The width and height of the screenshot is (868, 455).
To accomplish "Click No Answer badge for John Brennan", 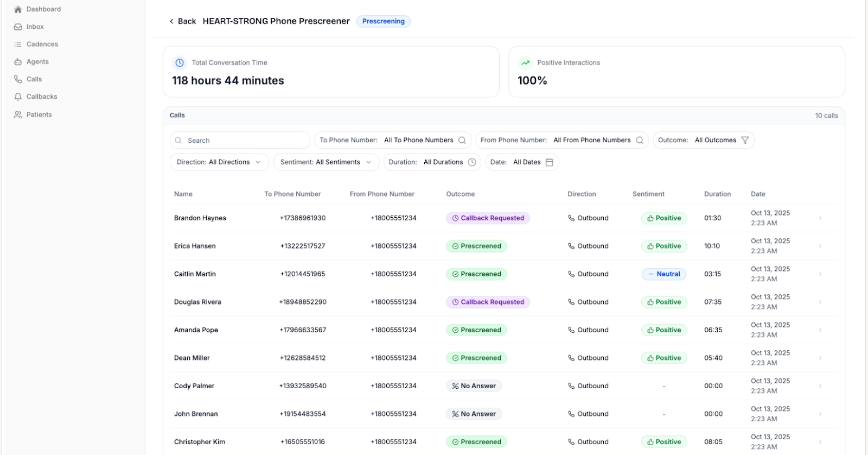I will click(474, 414).
